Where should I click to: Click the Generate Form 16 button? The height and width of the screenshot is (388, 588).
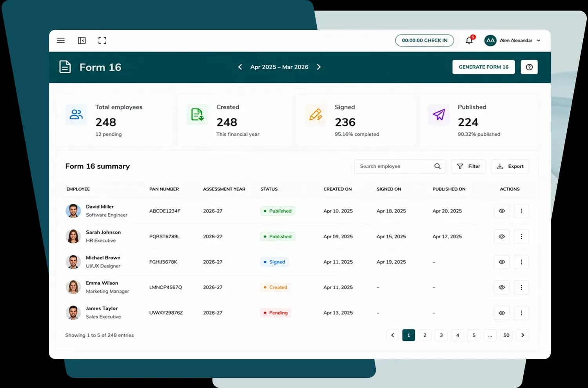484,67
